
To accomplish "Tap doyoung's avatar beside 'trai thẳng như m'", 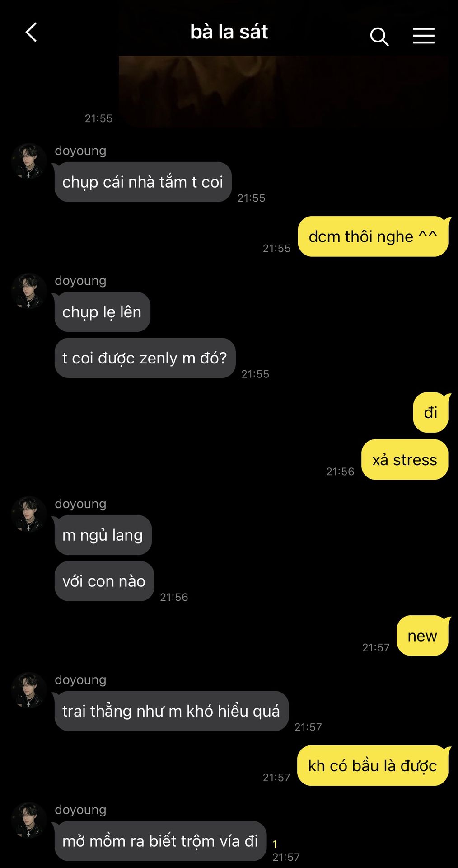I will pos(29,690).
